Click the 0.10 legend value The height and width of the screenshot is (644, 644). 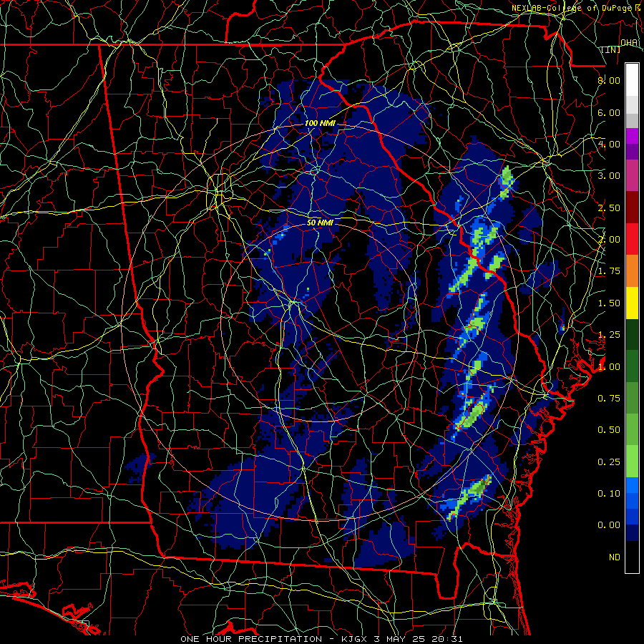point(609,494)
